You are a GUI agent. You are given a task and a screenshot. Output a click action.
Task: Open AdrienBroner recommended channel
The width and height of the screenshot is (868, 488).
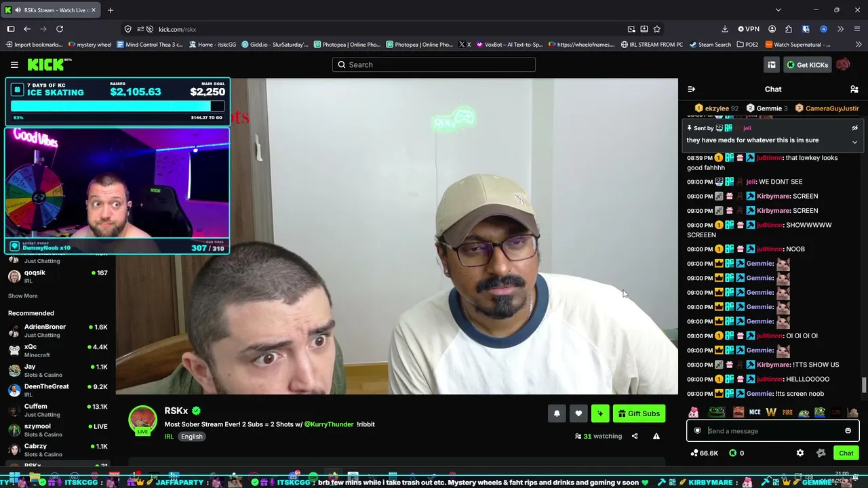(x=58, y=330)
